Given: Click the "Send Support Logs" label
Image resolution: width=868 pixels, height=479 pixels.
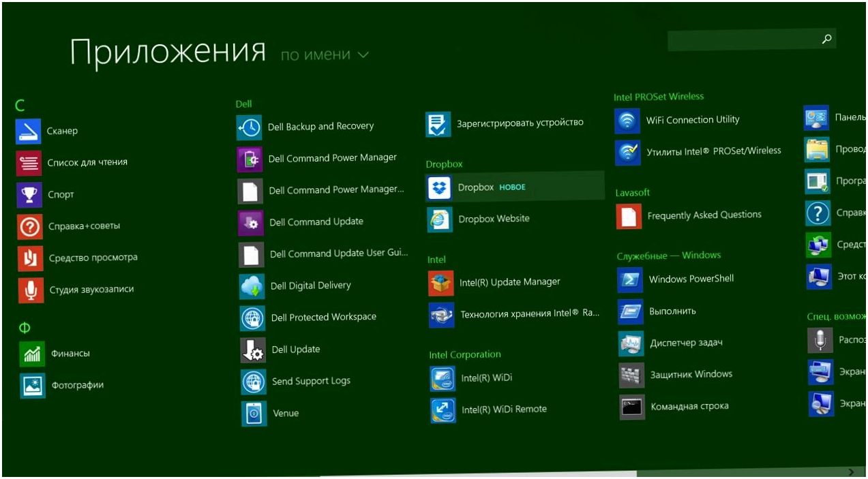Looking at the screenshot, I should click(311, 381).
